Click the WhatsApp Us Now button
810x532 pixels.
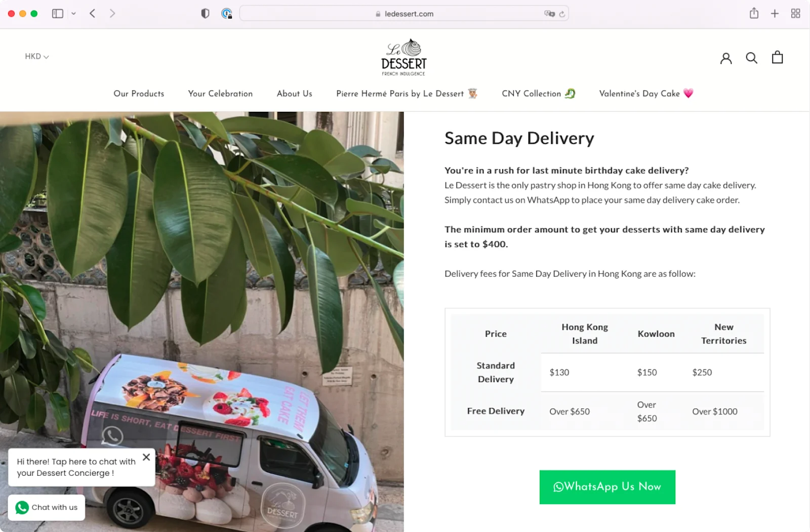click(607, 487)
